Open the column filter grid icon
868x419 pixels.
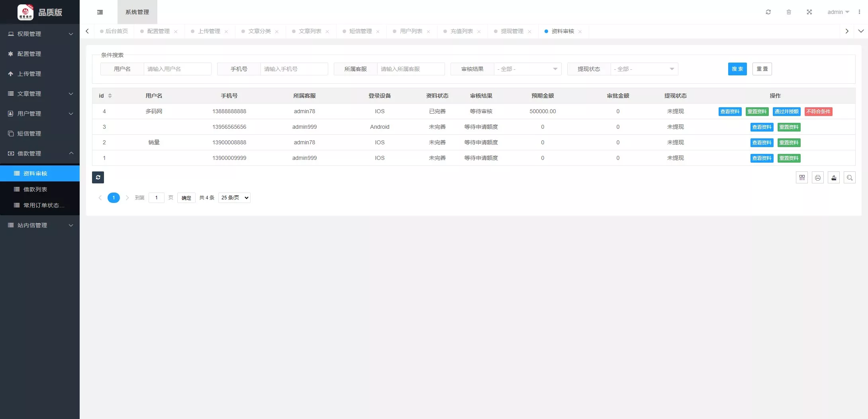(x=801, y=178)
